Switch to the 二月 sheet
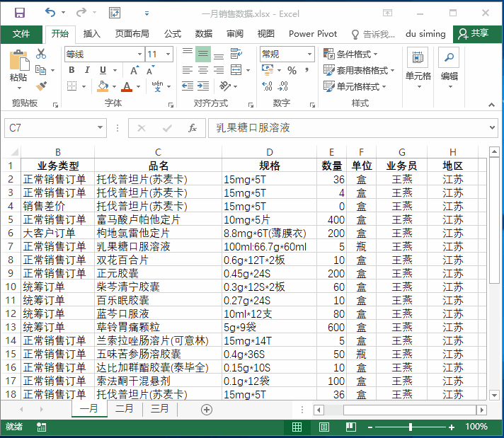The image size is (504, 438). (x=125, y=409)
